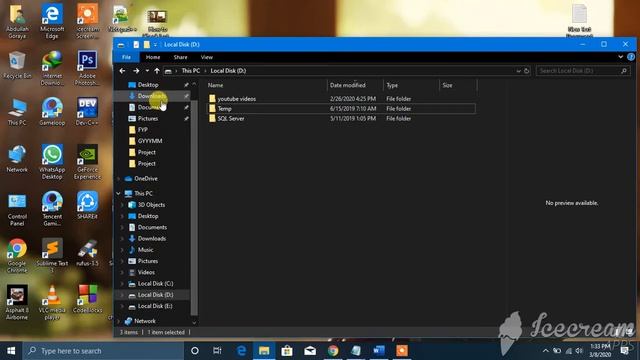The width and height of the screenshot is (640, 360).
Task: Open the Windows Start menu
Action: [x=11, y=351]
